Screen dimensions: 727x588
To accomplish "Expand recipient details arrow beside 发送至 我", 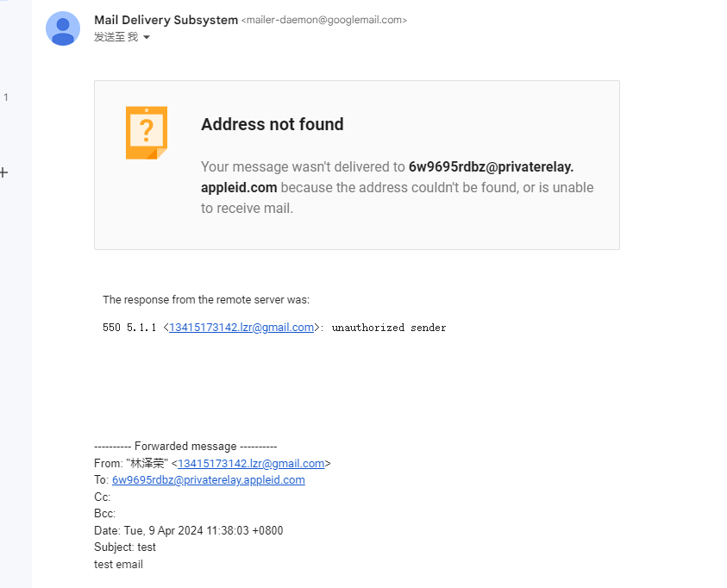I will (147, 37).
